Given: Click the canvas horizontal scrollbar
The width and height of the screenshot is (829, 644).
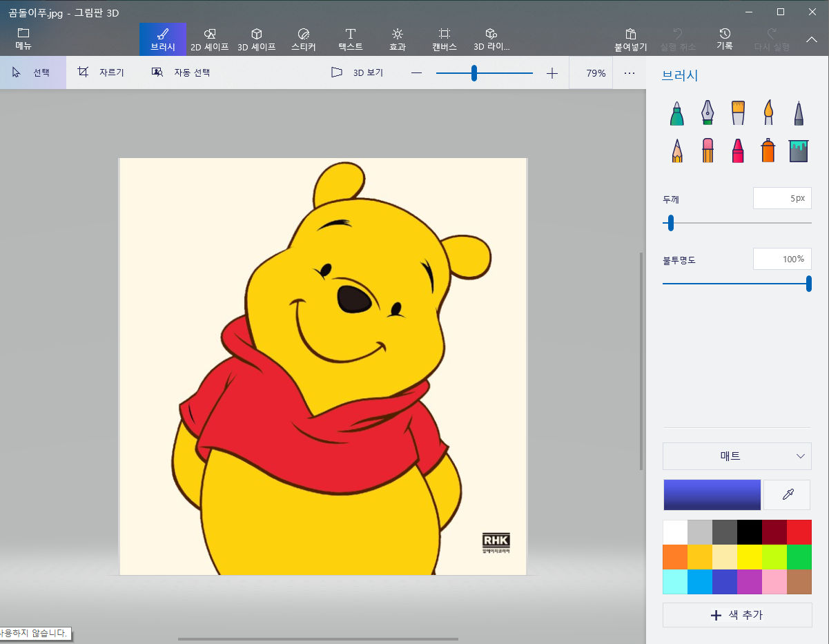Looking at the screenshot, I should click(318, 639).
